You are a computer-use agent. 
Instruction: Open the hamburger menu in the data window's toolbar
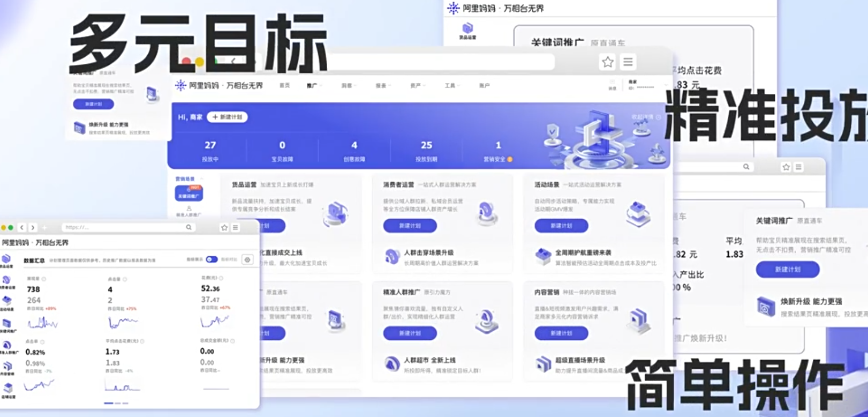235,227
